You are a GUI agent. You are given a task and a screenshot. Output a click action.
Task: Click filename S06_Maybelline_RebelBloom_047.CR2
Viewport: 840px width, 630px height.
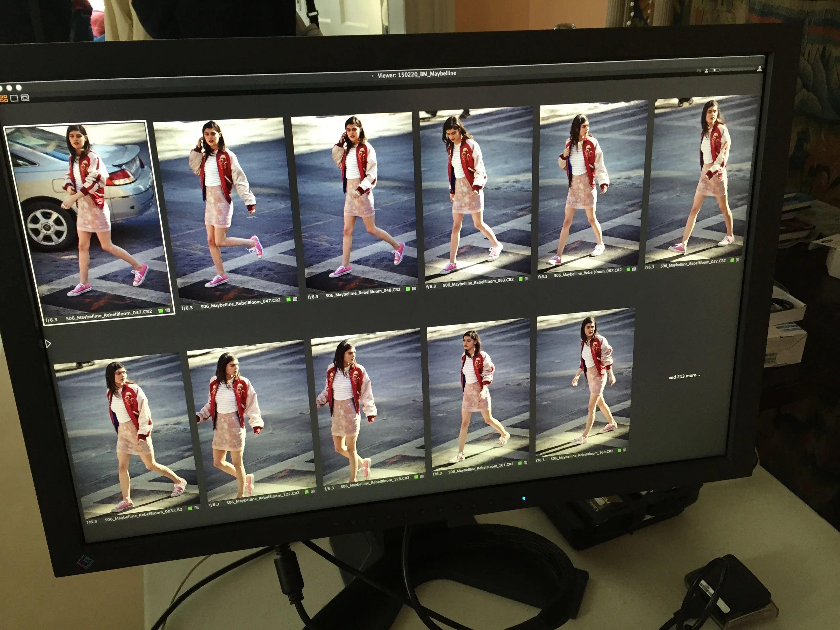pos(241,303)
